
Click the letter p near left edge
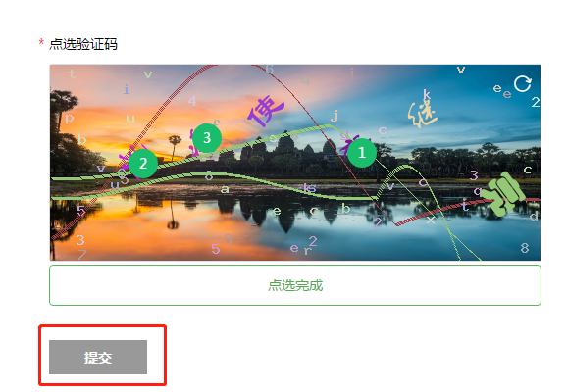point(69,119)
